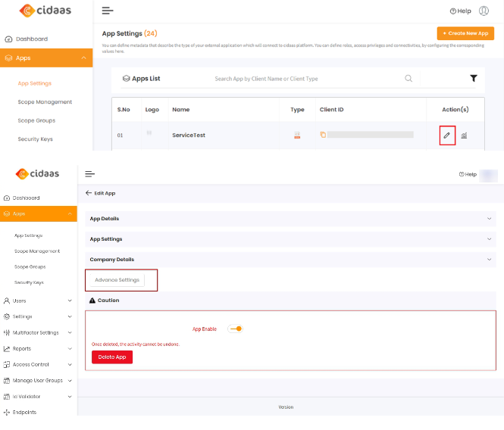
Task: Expand the Company Details section
Action: tap(290, 260)
